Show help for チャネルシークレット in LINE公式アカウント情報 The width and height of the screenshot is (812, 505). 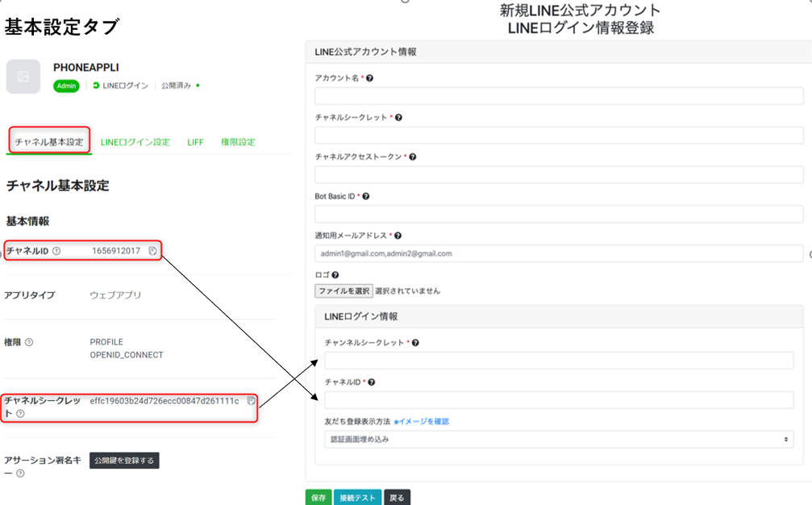398,118
